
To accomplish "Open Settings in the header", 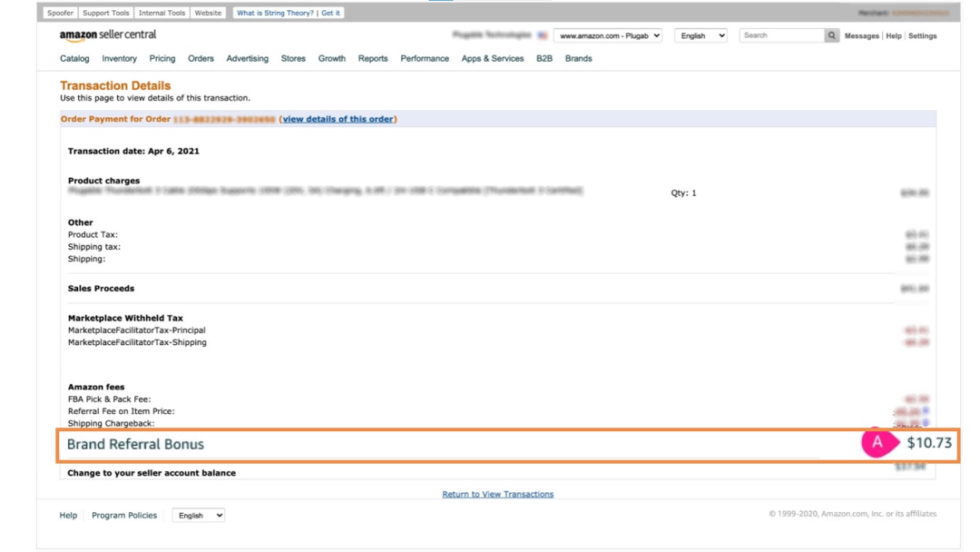I will 922,35.
